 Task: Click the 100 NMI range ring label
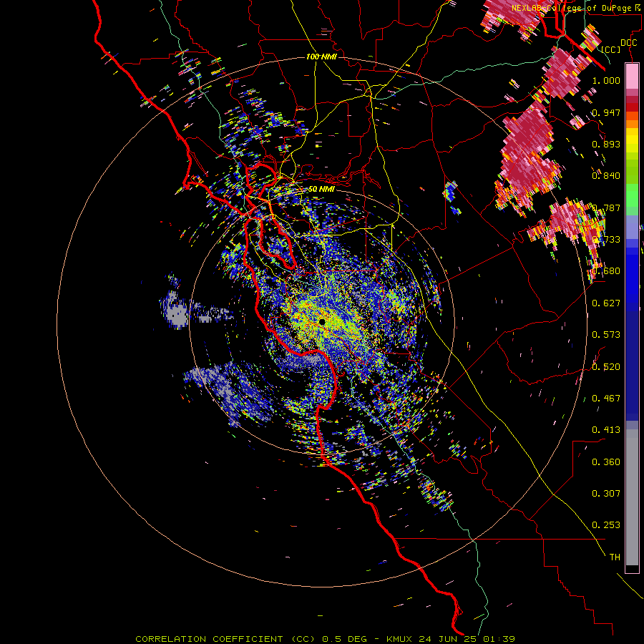[x=321, y=57]
